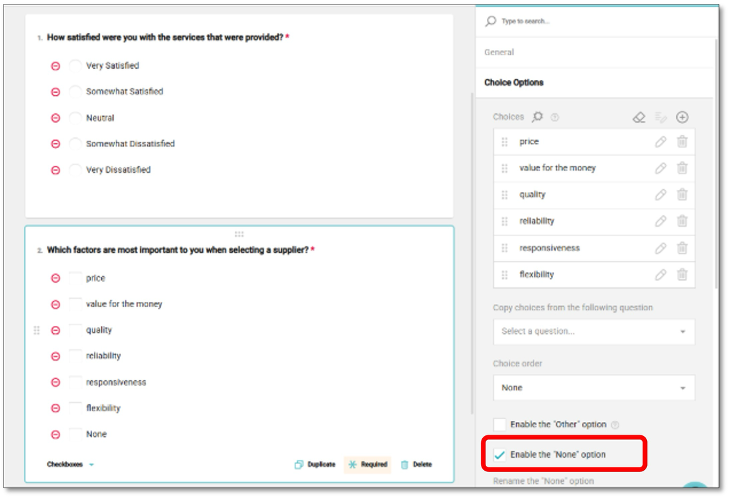Open the General settings section
The image size is (730, 498).
pyautogui.click(x=499, y=52)
